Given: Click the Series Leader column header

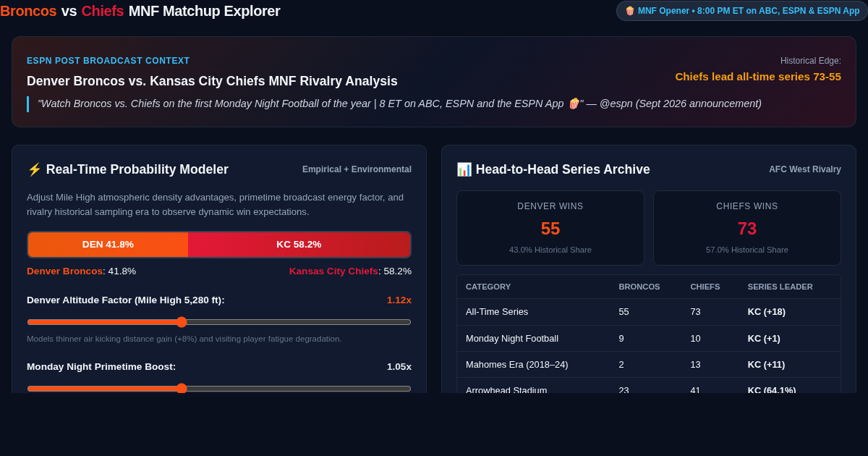Looking at the screenshot, I should 780,287.
